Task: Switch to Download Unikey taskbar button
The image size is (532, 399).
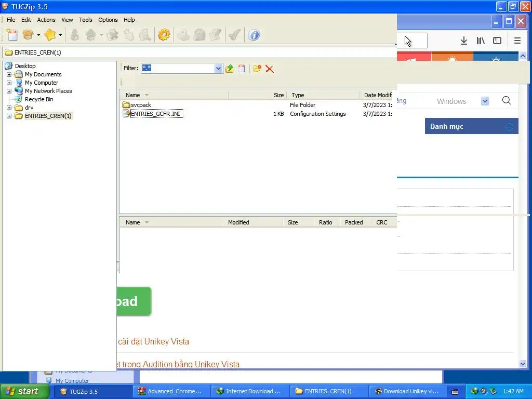Action: pyautogui.click(x=407, y=392)
